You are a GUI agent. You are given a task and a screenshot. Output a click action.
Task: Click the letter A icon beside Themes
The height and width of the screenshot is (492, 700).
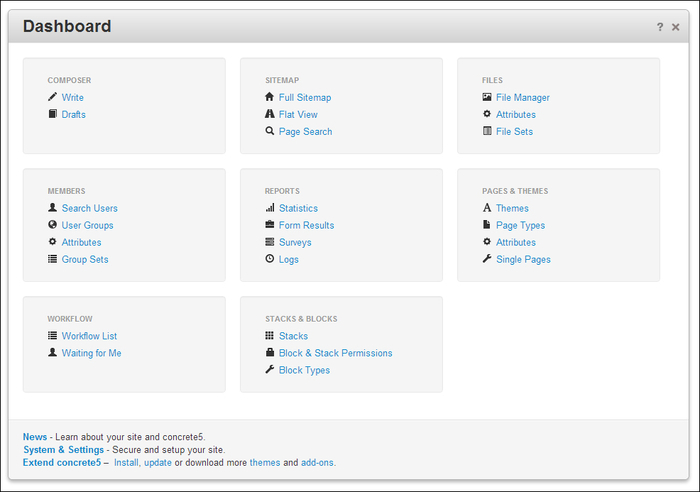(x=487, y=208)
